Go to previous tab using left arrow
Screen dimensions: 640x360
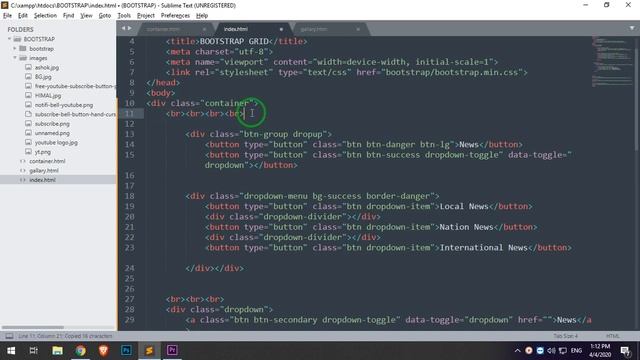(x=123, y=28)
